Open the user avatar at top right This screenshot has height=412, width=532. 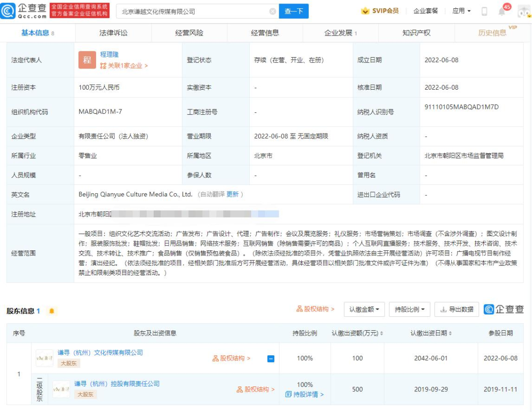click(523, 11)
